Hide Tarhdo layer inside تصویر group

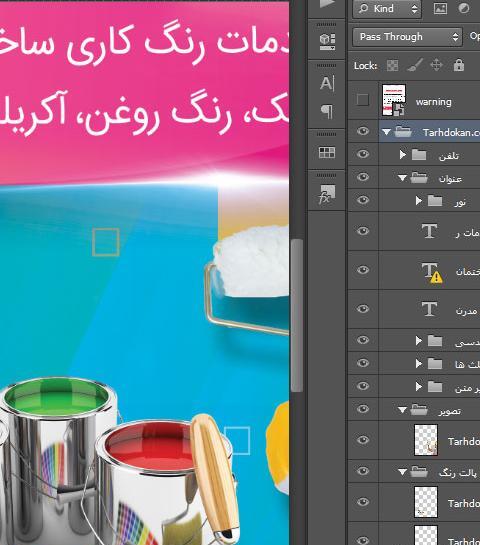[363, 440]
